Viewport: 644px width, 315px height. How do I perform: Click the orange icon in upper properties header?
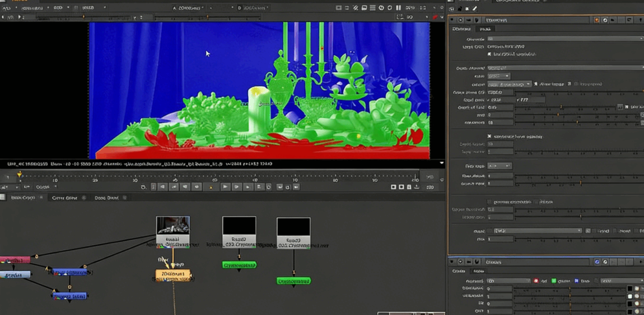597,20
